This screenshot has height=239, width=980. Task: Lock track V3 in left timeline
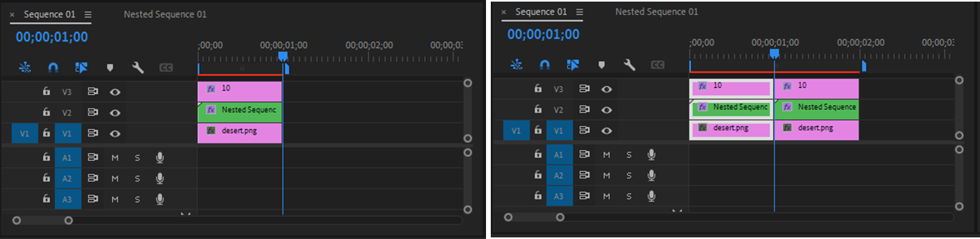[46, 91]
